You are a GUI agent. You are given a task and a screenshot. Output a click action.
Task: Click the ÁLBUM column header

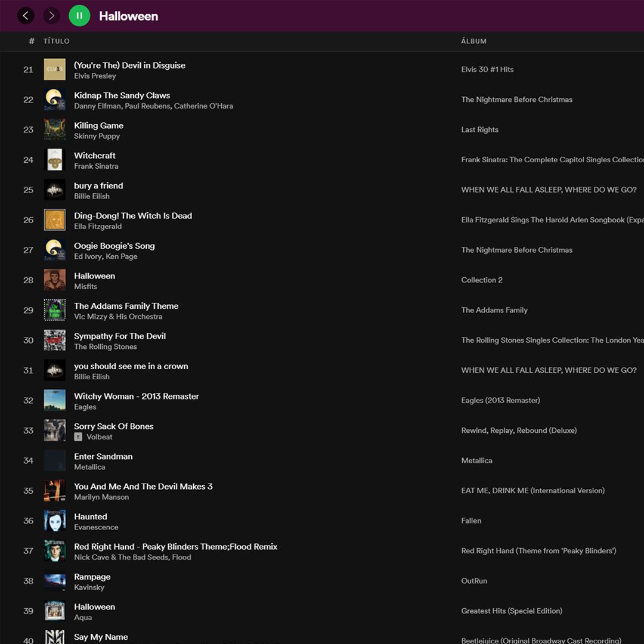click(x=473, y=41)
